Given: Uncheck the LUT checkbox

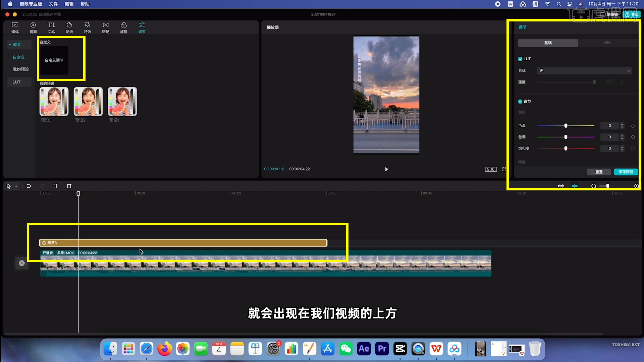Looking at the screenshot, I should click(x=520, y=59).
